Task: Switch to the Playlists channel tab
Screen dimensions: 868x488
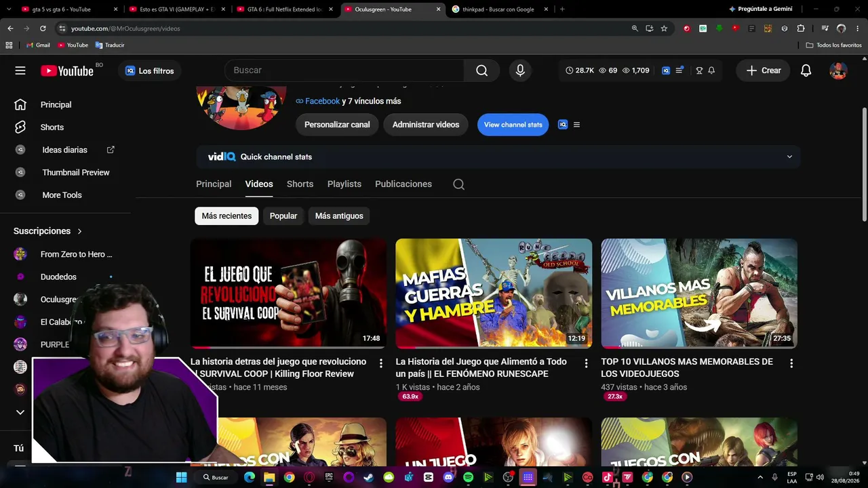Action: (x=344, y=184)
